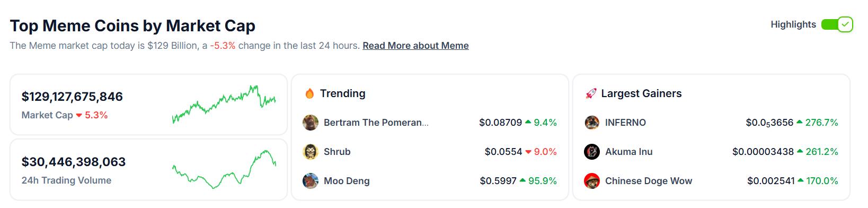The width and height of the screenshot is (868, 208).
Task: Click the Bertram The Pomeranian coin icon
Action: click(x=311, y=123)
